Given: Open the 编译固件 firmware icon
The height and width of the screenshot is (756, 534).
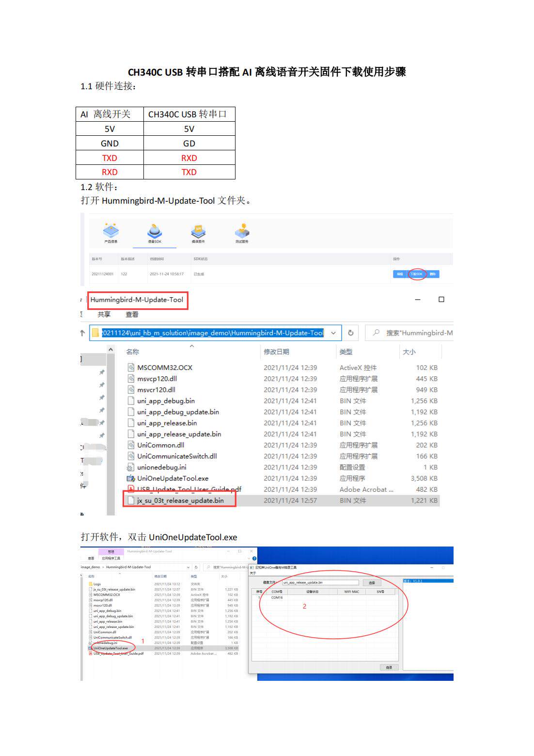Looking at the screenshot, I should click(x=198, y=233).
